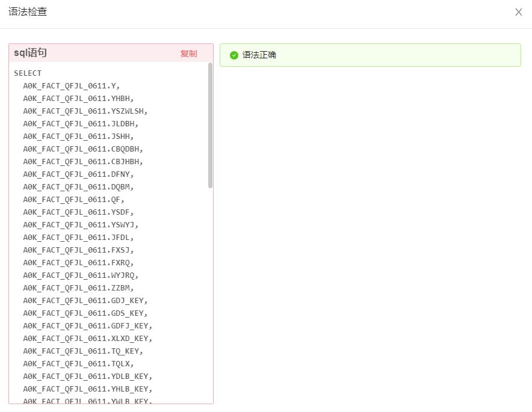The width and height of the screenshot is (532, 412).
Task: Click the line ending in .CBQDBH
Action: click(83, 149)
